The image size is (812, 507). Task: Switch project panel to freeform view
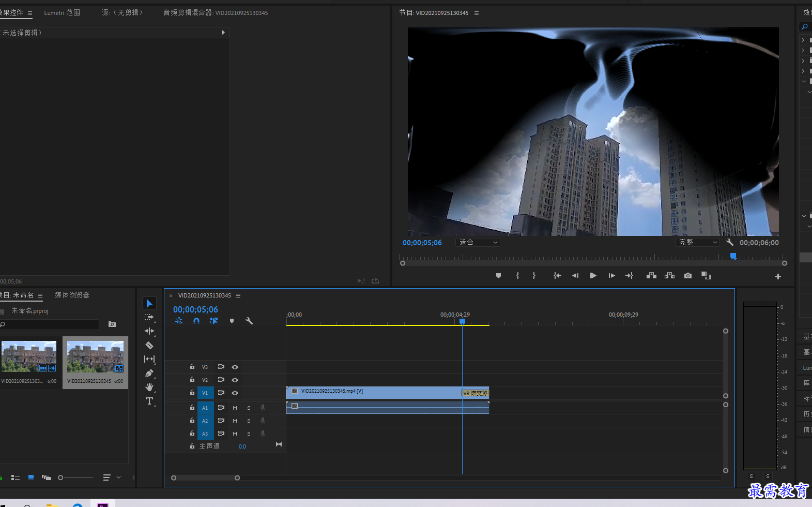point(47,478)
